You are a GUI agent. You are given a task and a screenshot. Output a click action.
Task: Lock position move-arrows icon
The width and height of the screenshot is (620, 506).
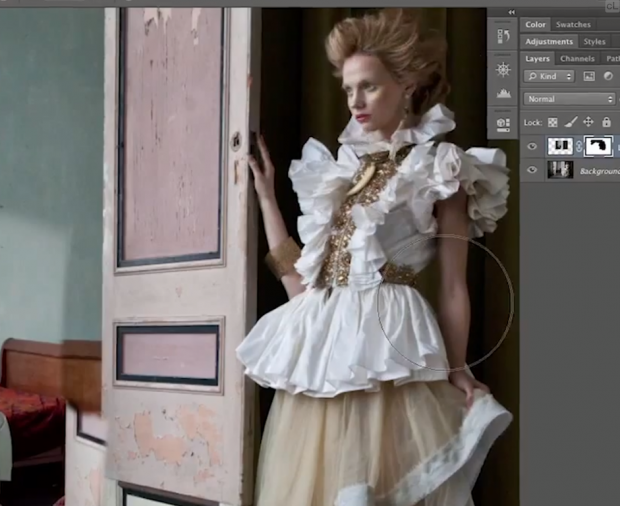[x=588, y=122]
